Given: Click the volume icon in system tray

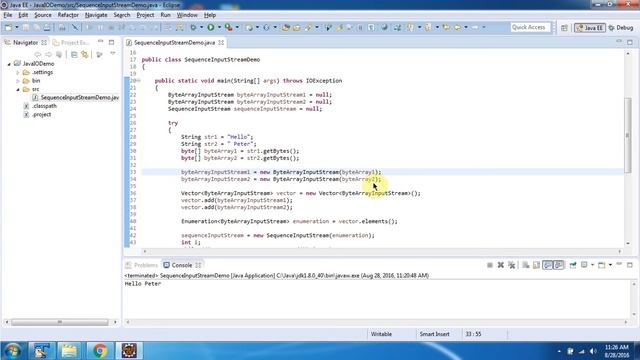Looking at the screenshot, I should [x=593, y=351].
